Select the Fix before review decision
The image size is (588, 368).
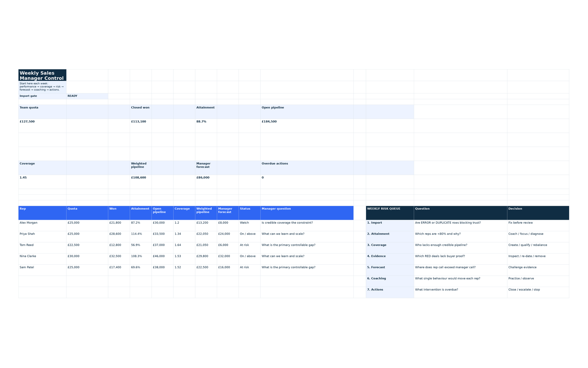pos(538,226)
